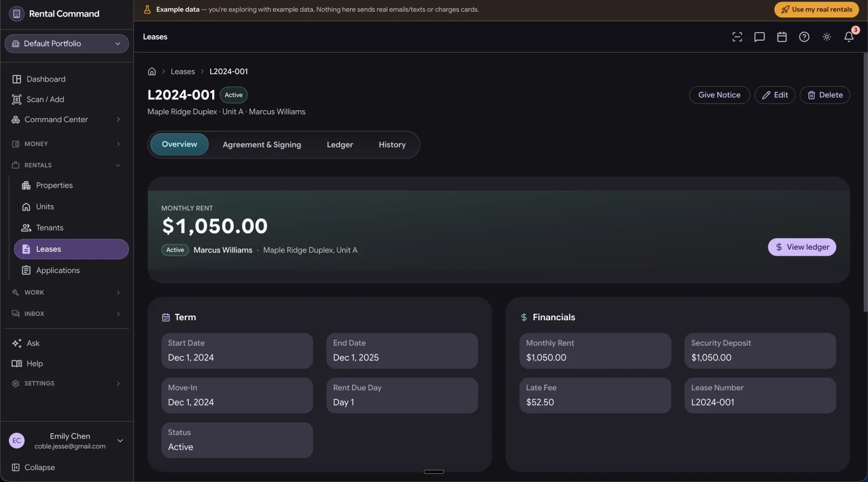This screenshot has height=482, width=868.
Task: Click the Rent Due Day value Day 1
Action: point(343,402)
